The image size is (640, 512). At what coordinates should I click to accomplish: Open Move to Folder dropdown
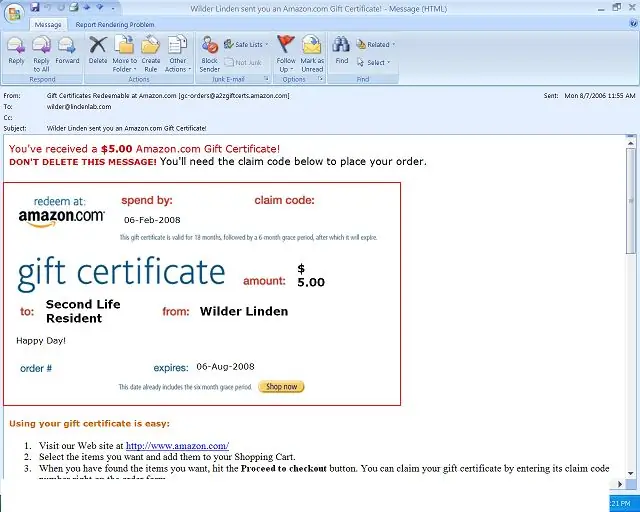coord(124,54)
